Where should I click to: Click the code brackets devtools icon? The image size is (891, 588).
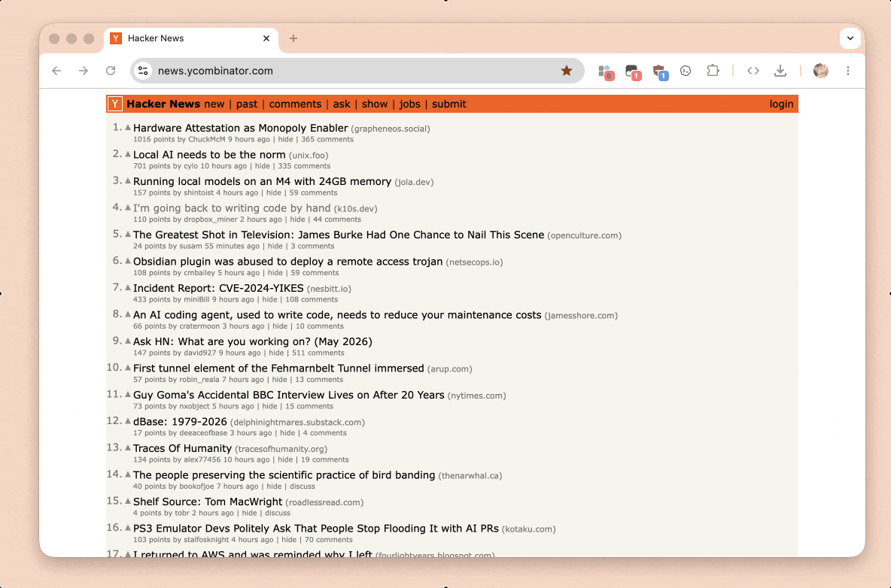753,71
